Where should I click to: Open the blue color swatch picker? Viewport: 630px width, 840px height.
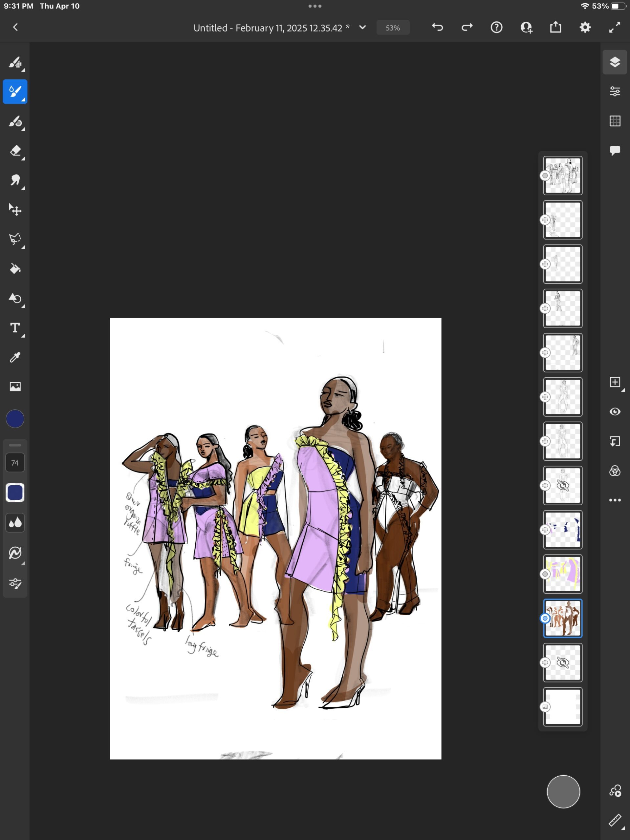(15, 418)
